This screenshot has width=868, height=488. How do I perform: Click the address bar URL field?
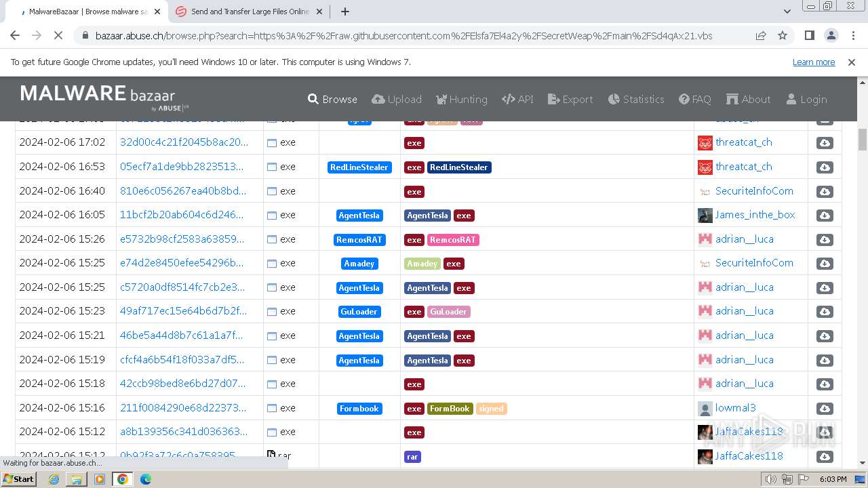[403, 35]
